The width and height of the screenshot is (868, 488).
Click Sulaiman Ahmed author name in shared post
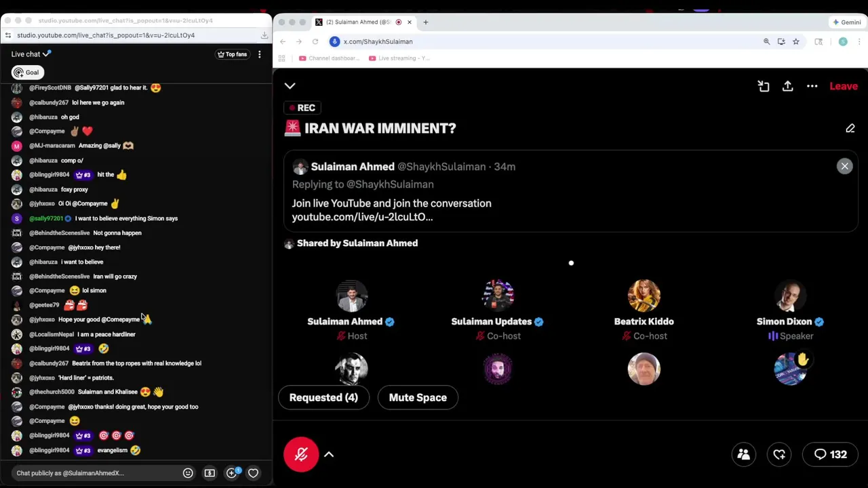coord(353,167)
